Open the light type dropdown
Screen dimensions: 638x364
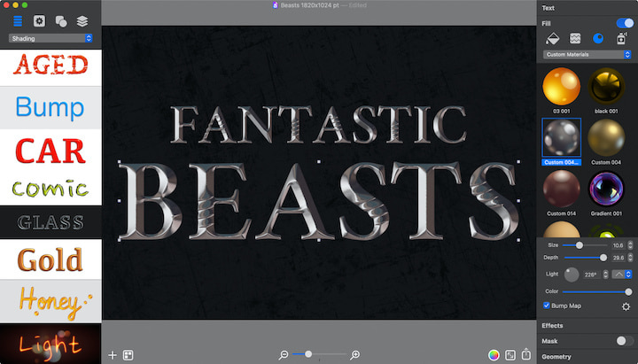point(622,275)
